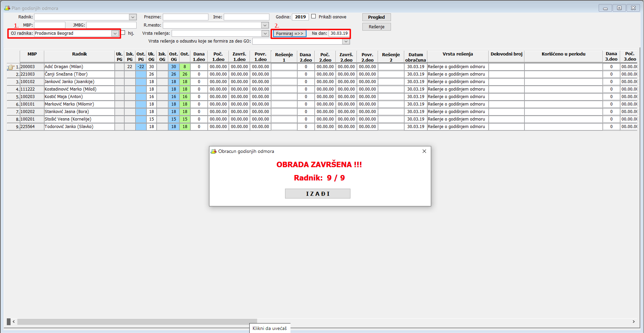
Task: Click the Radnik column header
Action: pyautogui.click(x=79, y=57)
